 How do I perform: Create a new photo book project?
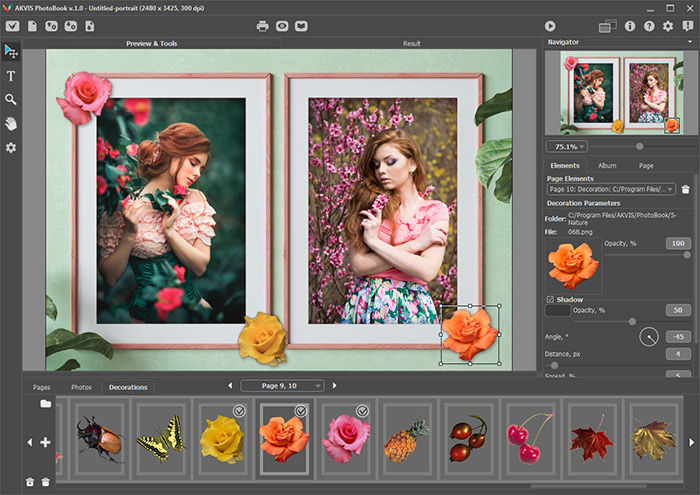pyautogui.click(x=32, y=26)
